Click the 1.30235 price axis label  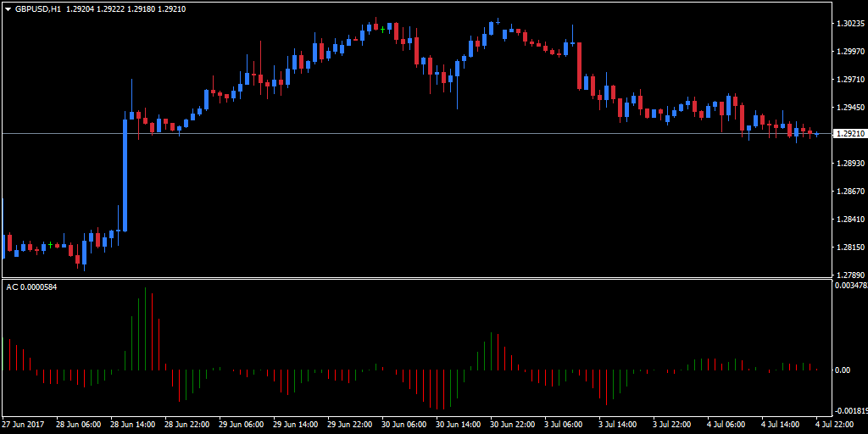coord(849,24)
